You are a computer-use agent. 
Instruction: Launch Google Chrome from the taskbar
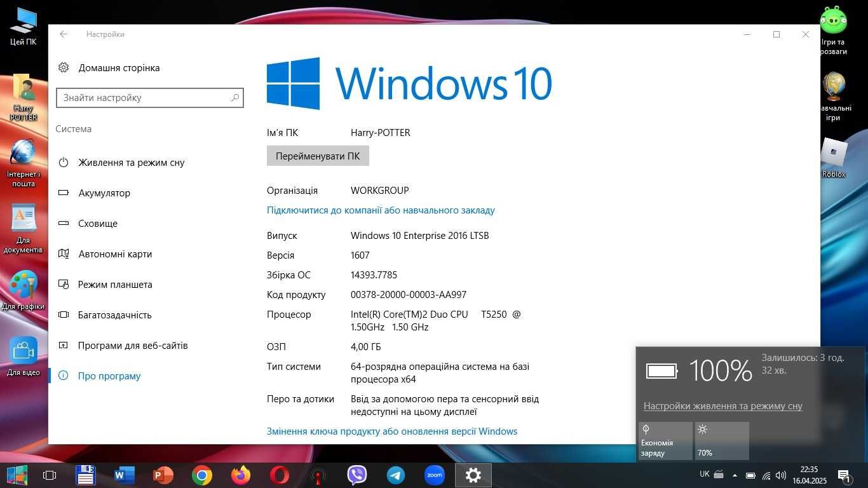tap(202, 475)
